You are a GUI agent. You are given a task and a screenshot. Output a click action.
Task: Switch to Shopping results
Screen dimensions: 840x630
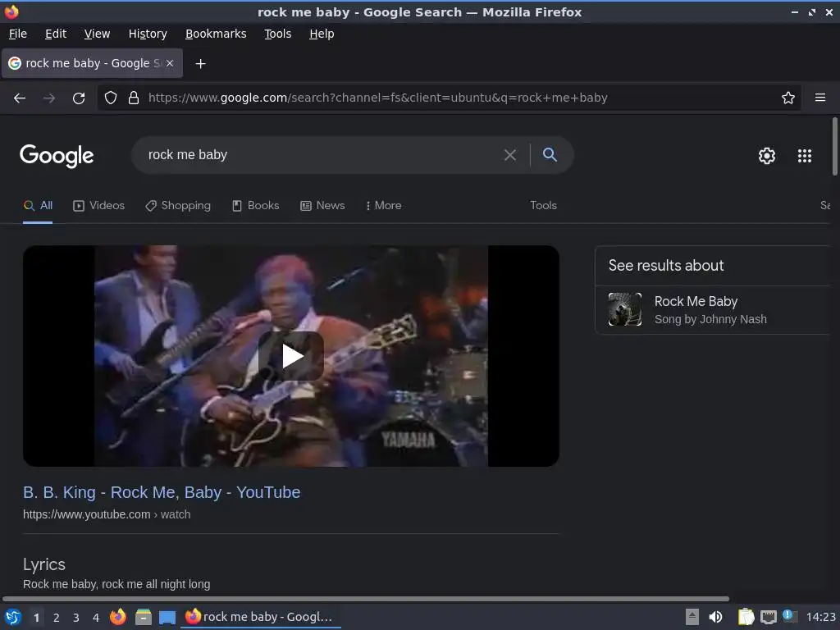point(178,206)
